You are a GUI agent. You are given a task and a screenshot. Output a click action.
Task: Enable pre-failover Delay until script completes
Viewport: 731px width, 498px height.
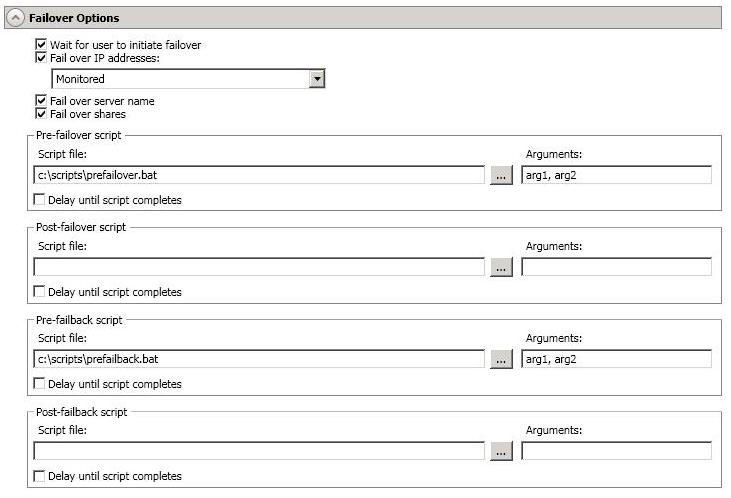pos(40,200)
